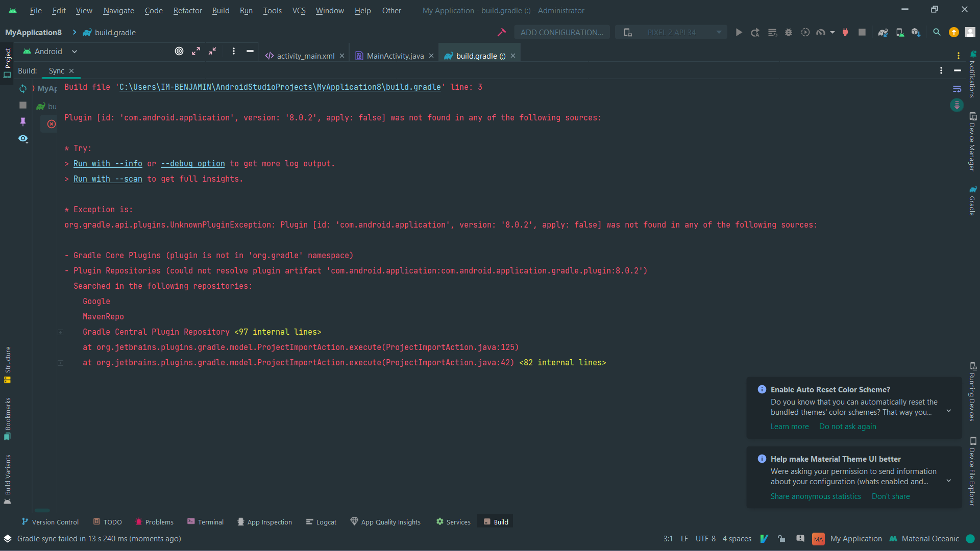The height and width of the screenshot is (551, 980).
Task: Expand the Auto Reset Color Scheme notification
Action: tap(949, 411)
